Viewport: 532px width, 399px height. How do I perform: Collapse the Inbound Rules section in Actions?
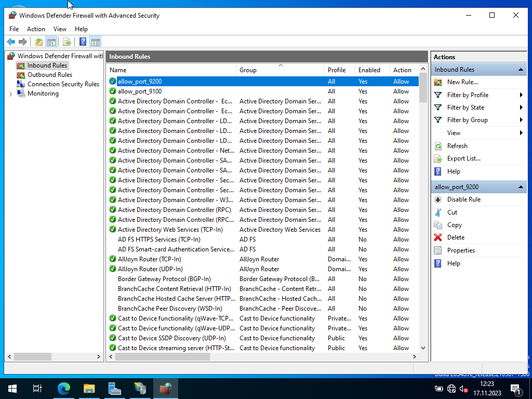point(521,70)
